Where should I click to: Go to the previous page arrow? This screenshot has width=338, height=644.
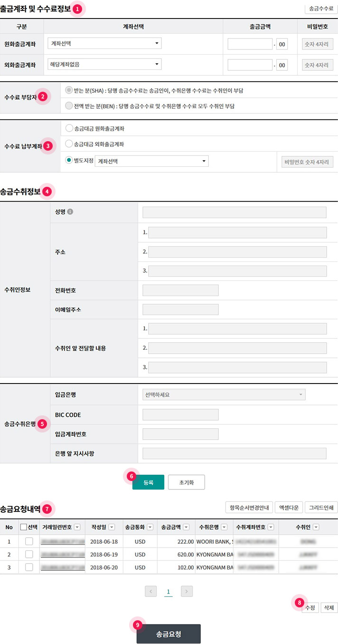pos(151,591)
